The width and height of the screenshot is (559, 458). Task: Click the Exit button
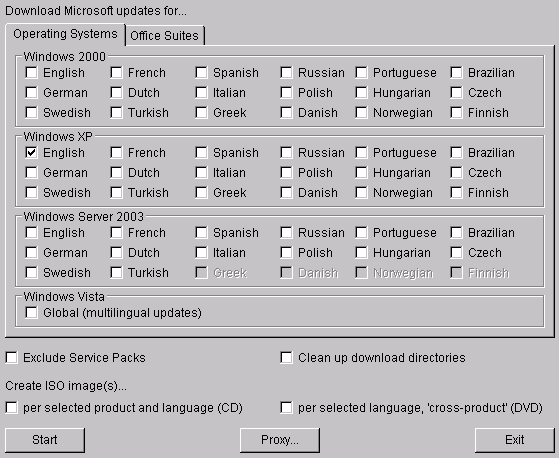point(514,440)
